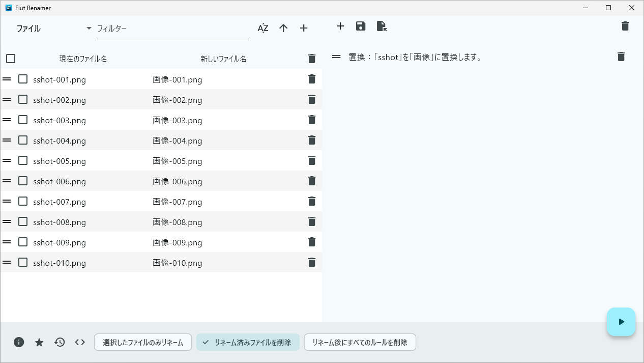
Task: Start renaming with the play button
Action: pos(621,322)
